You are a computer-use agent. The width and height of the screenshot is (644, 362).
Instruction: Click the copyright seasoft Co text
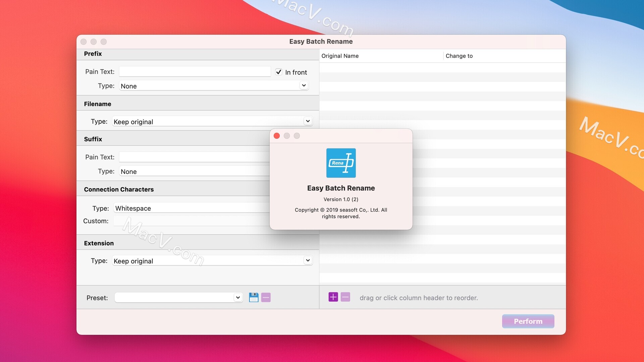341,213
